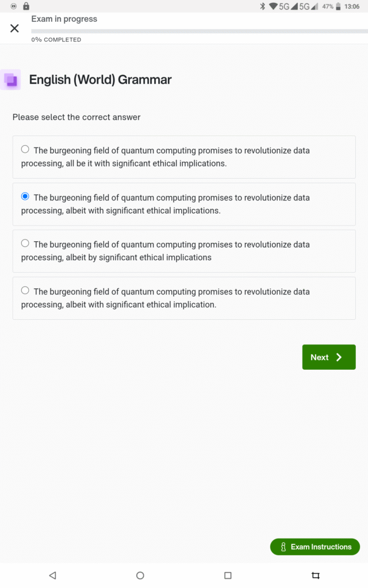Click the Next button
This screenshot has height=588, width=368.
coord(328,357)
